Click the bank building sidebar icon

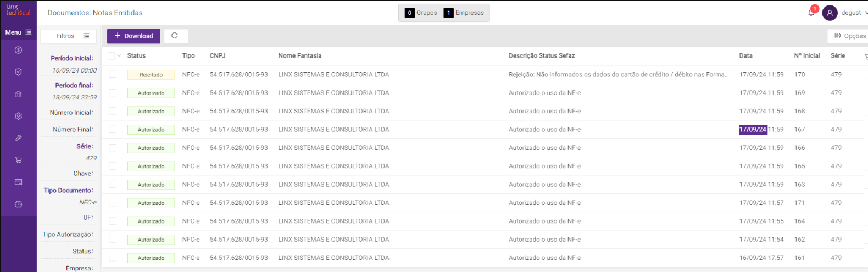[x=18, y=94]
